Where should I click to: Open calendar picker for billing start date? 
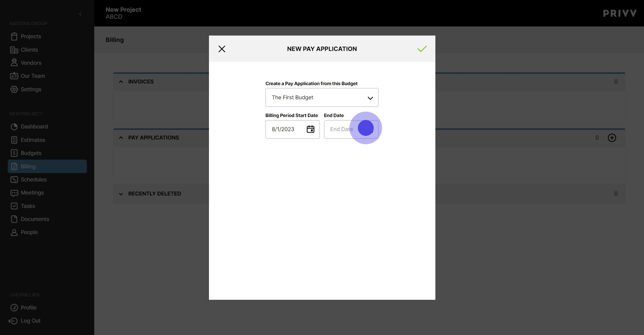click(311, 129)
